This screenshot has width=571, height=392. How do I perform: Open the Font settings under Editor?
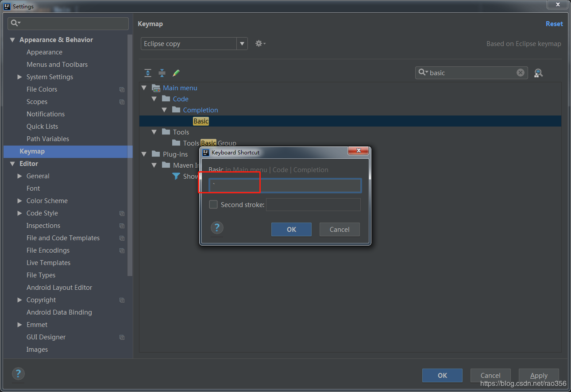(x=33, y=188)
